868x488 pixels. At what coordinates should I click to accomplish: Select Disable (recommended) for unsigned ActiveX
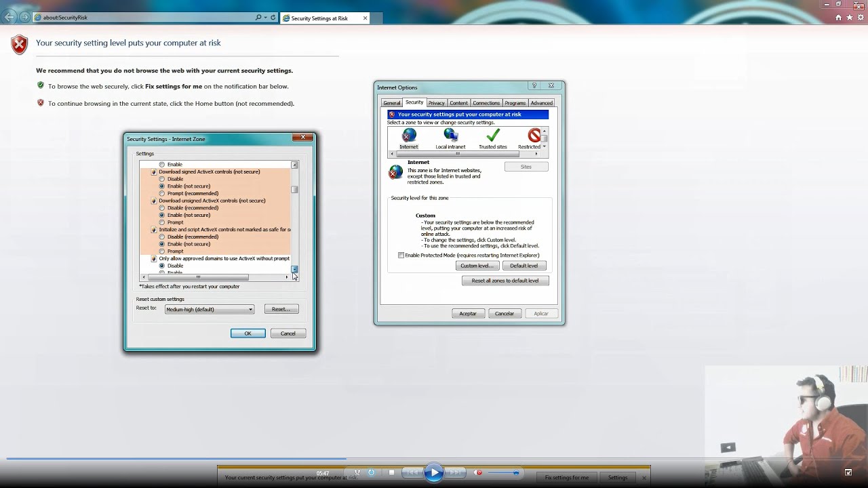pos(162,208)
